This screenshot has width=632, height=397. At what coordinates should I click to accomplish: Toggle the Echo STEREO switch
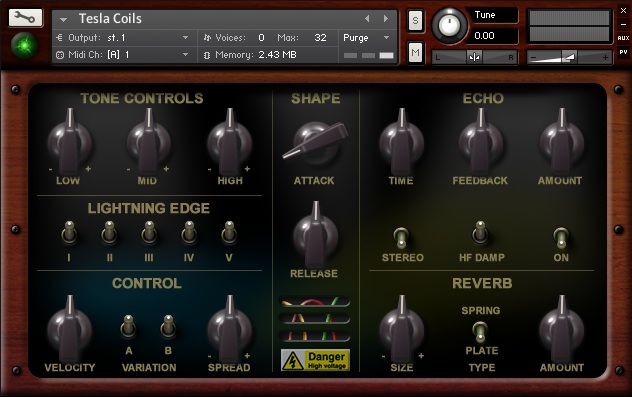click(401, 237)
